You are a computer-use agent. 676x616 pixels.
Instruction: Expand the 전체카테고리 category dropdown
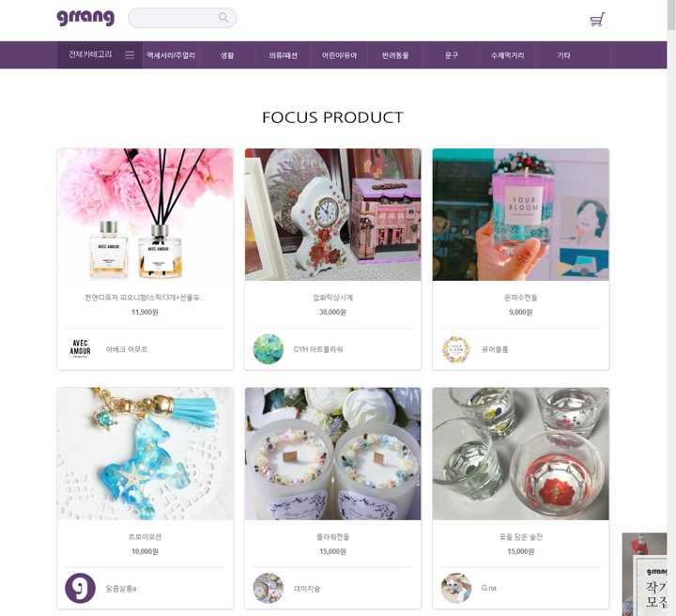100,54
